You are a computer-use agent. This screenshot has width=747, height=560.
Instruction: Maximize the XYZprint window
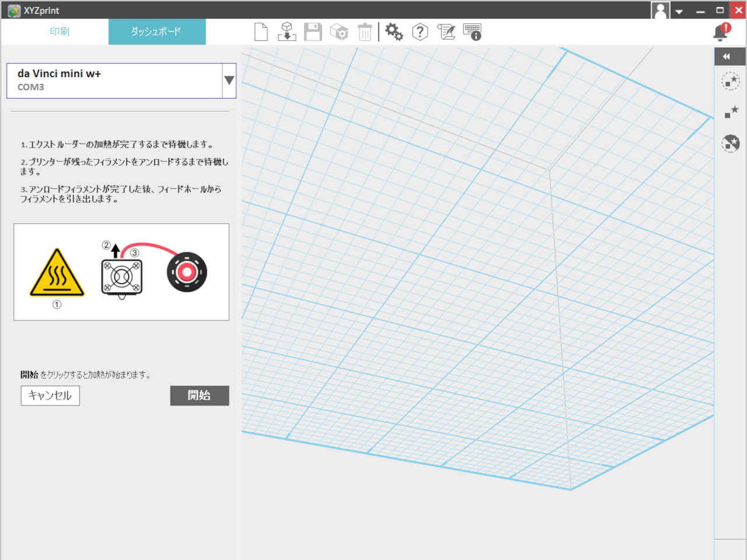click(720, 10)
